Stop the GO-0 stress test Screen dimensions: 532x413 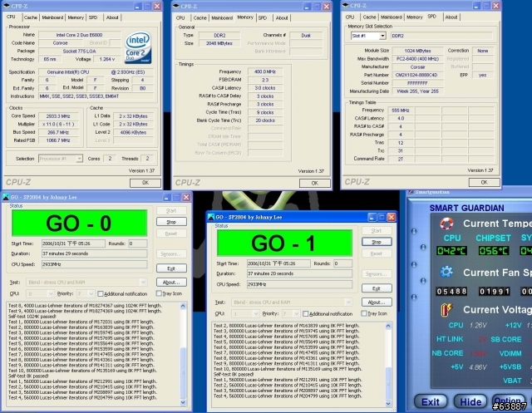[171, 222]
